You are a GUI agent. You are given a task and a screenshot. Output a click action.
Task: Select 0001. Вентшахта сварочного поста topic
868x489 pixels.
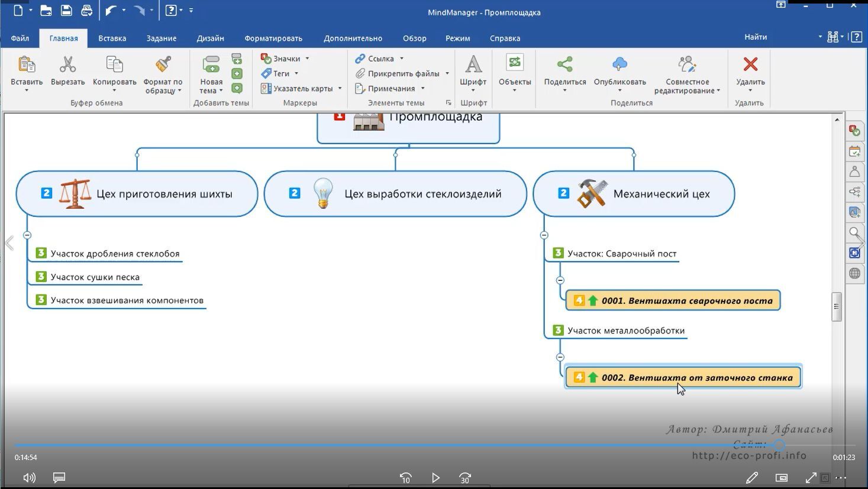click(673, 300)
